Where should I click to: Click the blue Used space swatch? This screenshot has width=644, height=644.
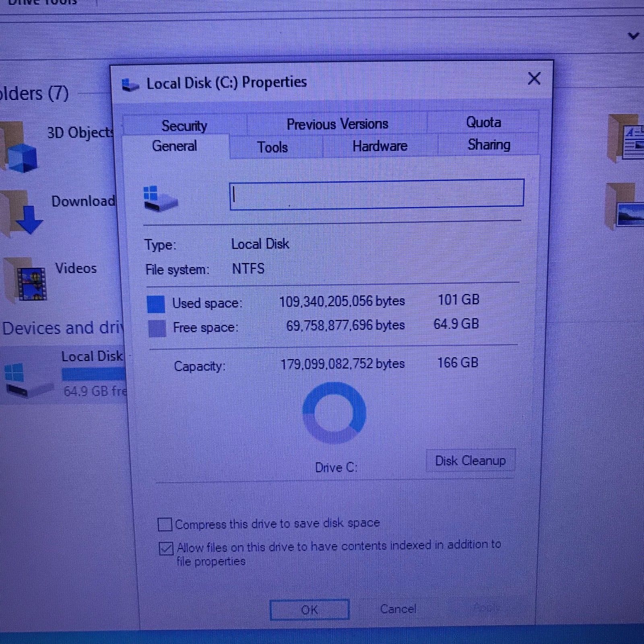156,304
